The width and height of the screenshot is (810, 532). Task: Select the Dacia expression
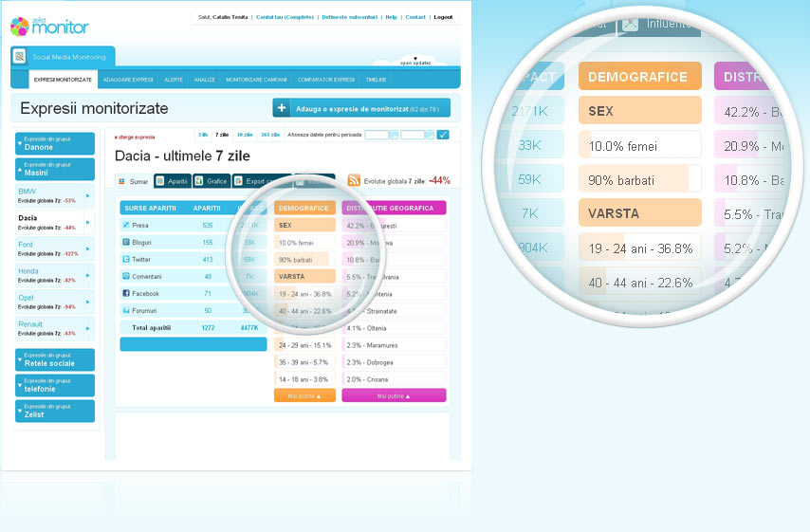pos(55,222)
